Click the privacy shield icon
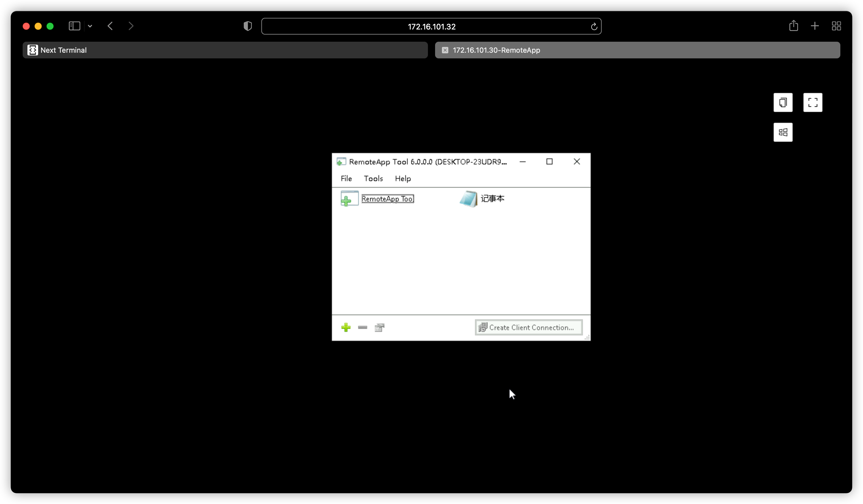The height and width of the screenshot is (504, 863). 248,26
